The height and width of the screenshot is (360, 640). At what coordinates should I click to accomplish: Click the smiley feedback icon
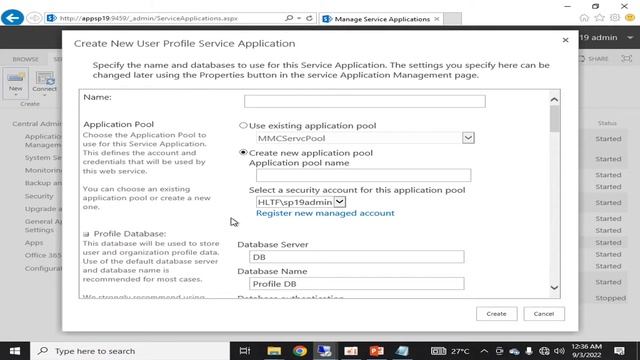(630, 17)
